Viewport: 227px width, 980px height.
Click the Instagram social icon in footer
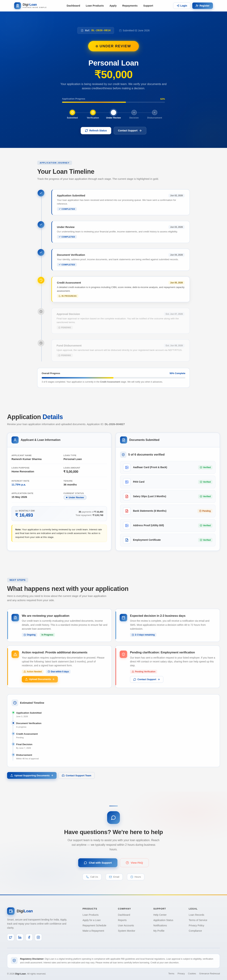38,937
